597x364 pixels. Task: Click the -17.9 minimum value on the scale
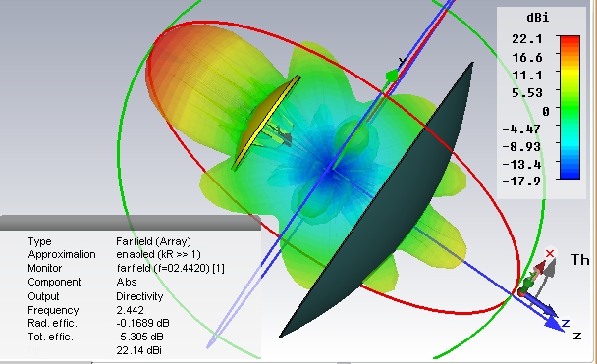(x=521, y=181)
